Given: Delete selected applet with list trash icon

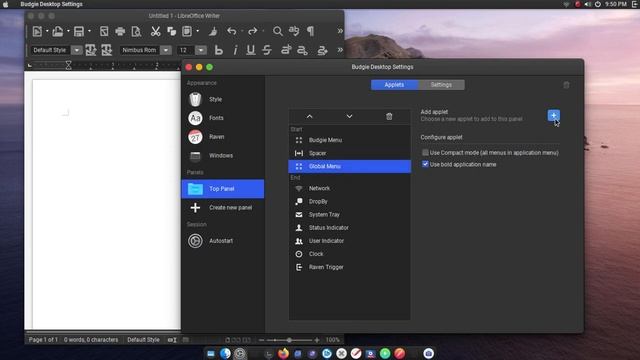Looking at the screenshot, I should (389, 117).
